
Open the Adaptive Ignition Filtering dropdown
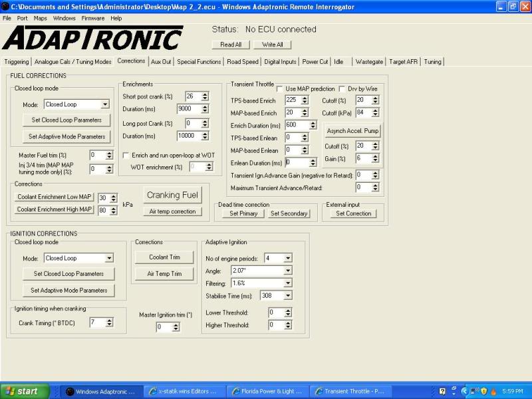289,283
